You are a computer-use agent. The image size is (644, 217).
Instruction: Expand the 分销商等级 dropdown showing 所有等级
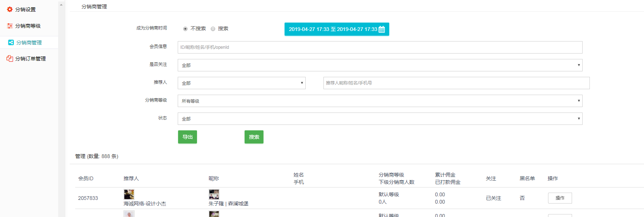pos(380,101)
